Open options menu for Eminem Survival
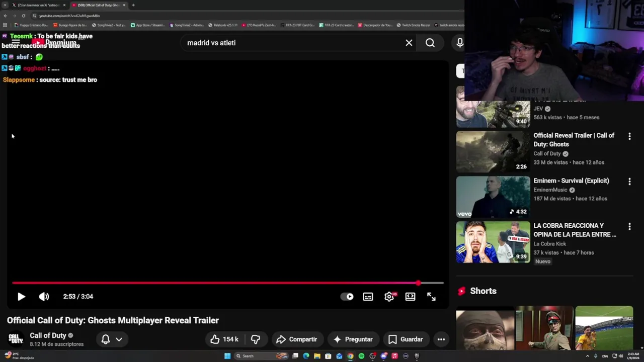Image resolution: width=644 pixels, height=362 pixels. tap(629, 182)
